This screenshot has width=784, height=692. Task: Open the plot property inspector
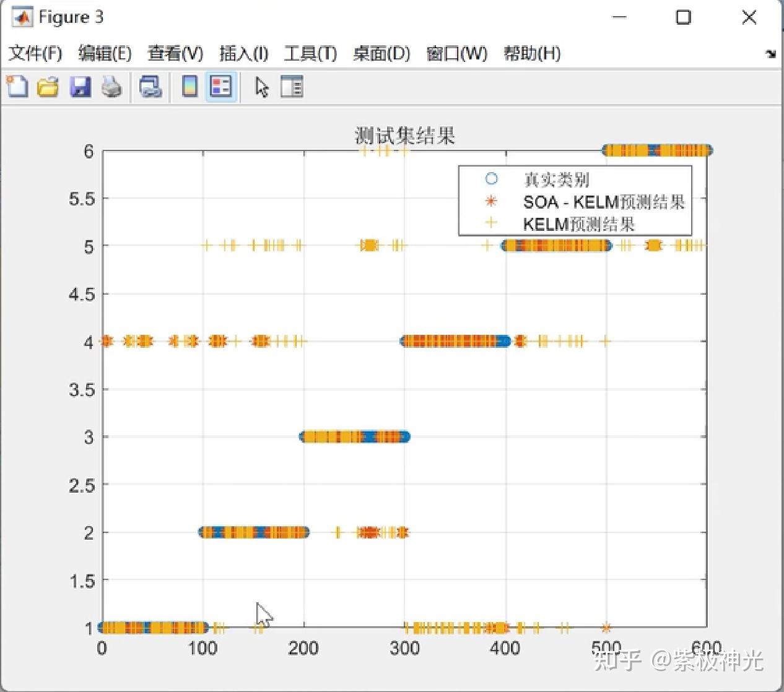(292, 87)
